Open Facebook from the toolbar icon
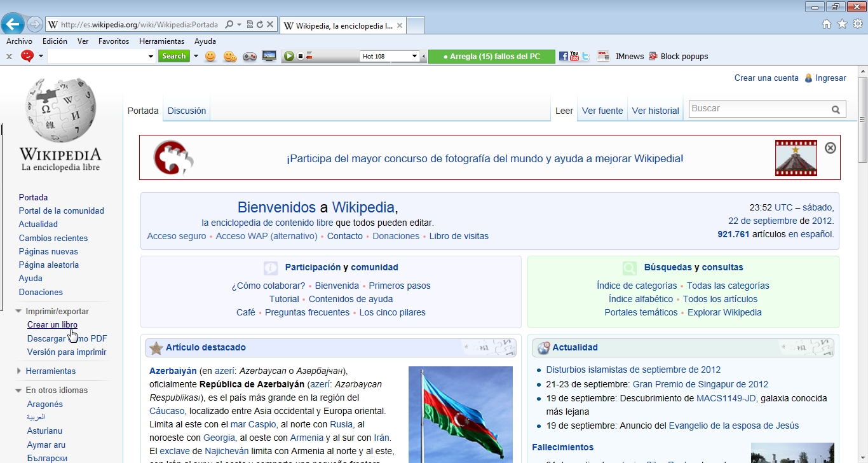Viewport: 868px width, 463px height. pyautogui.click(x=562, y=56)
